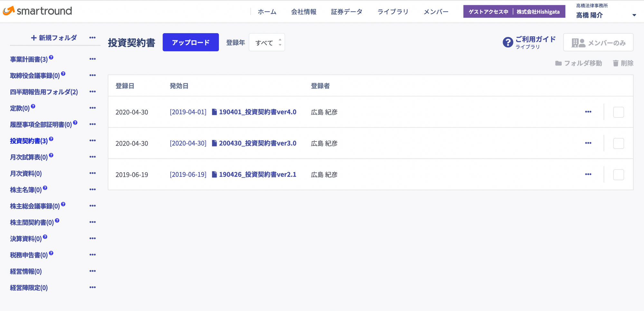Click the アップロード button
Viewport: 644px width, 311px height.
[x=191, y=42]
